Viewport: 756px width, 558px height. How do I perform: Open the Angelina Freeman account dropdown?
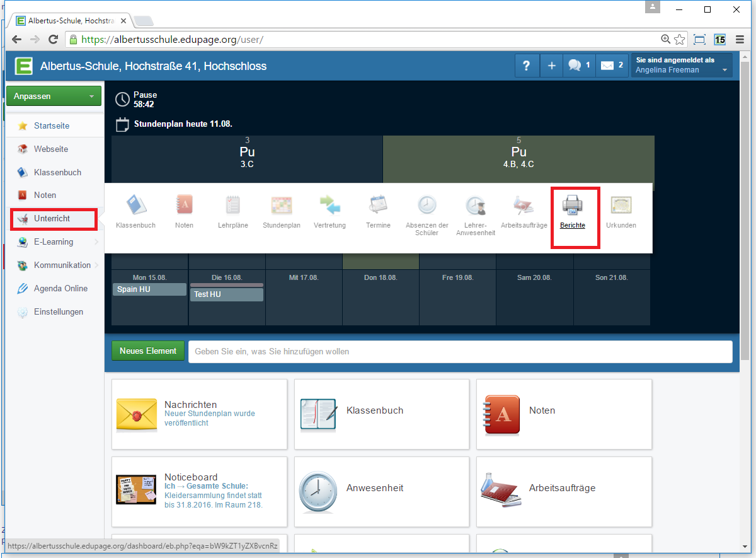[682, 66]
